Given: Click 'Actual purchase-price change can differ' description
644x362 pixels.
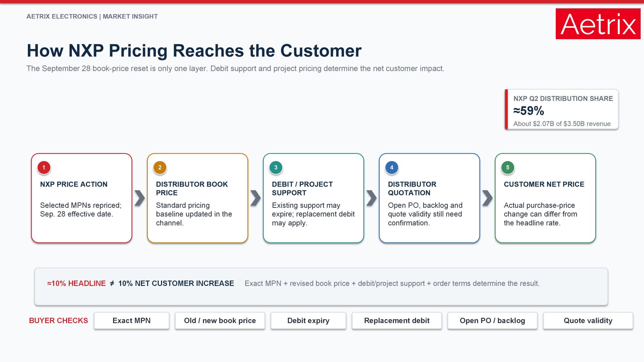Looking at the screenshot, I should [x=540, y=214].
